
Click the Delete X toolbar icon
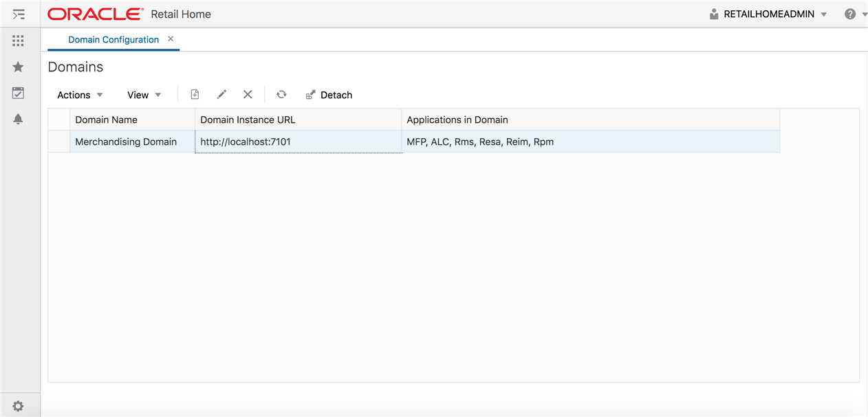[x=248, y=95]
